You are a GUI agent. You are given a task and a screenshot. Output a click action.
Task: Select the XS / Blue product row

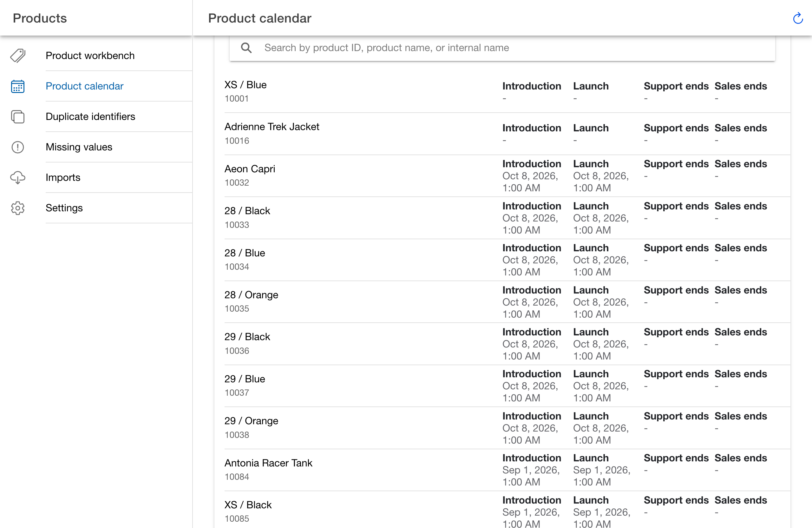click(507, 92)
